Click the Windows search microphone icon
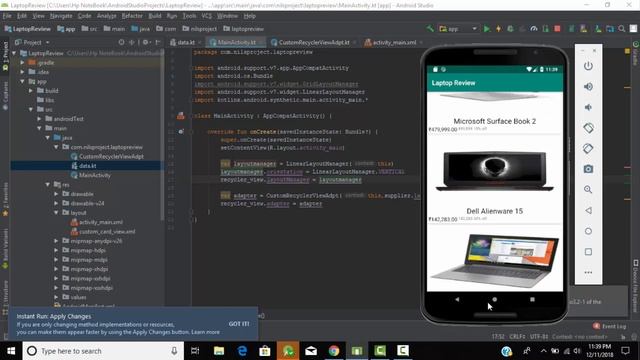Screen dimensions: 640x360 point(174,351)
